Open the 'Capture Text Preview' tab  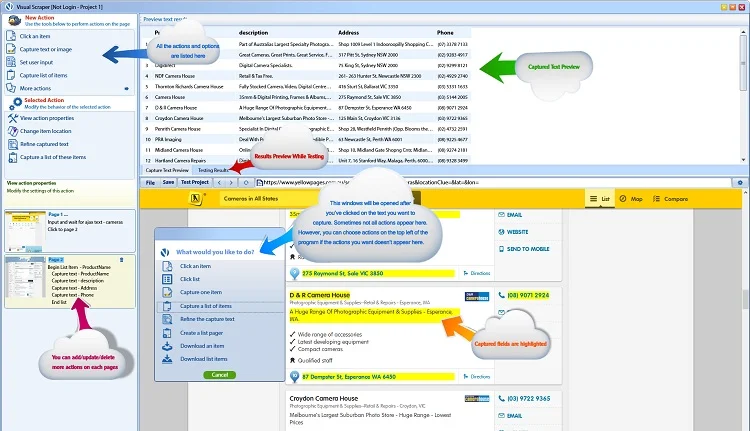pyautogui.click(x=167, y=171)
